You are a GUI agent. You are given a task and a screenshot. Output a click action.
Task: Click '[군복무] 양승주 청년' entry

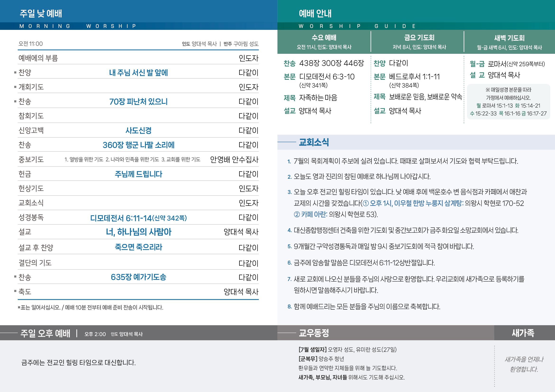[x=321, y=359]
